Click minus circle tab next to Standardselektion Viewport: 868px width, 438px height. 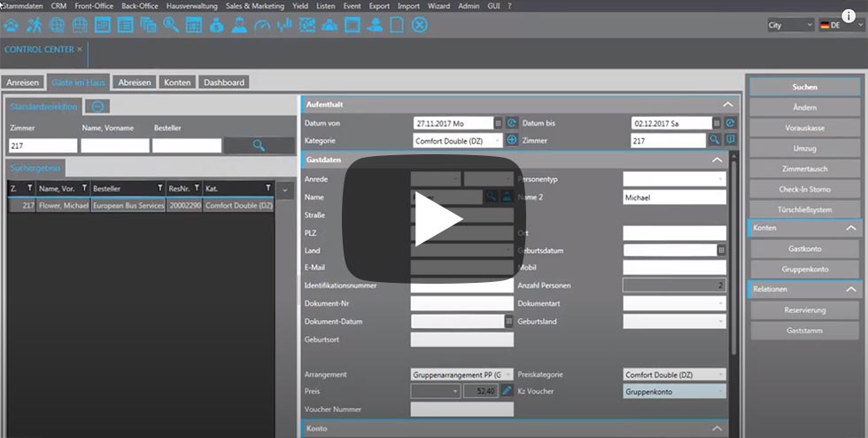[x=98, y=106]
